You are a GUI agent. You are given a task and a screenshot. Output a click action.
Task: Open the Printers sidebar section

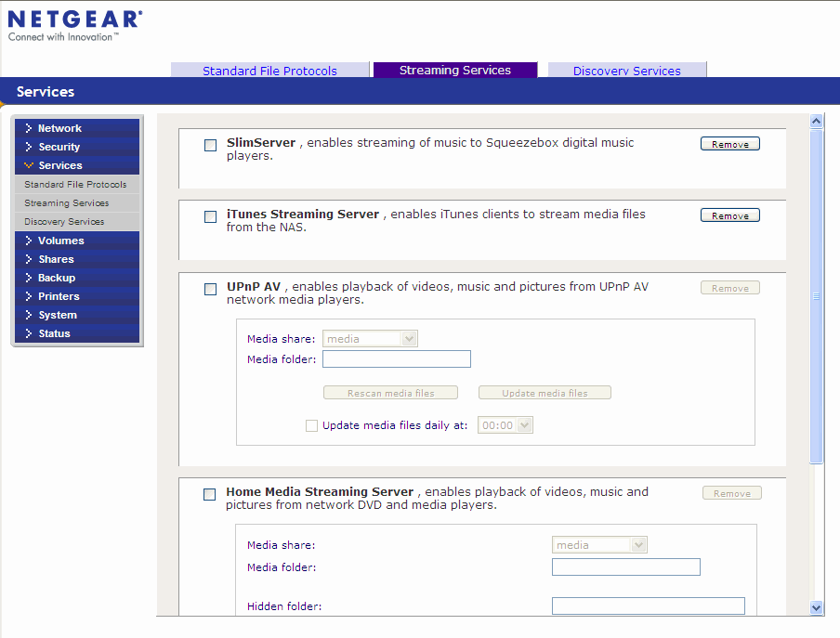(77, 296)
